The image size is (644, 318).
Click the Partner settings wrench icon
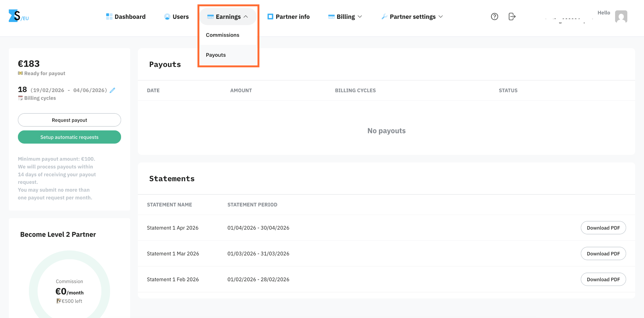coord(384,17)
